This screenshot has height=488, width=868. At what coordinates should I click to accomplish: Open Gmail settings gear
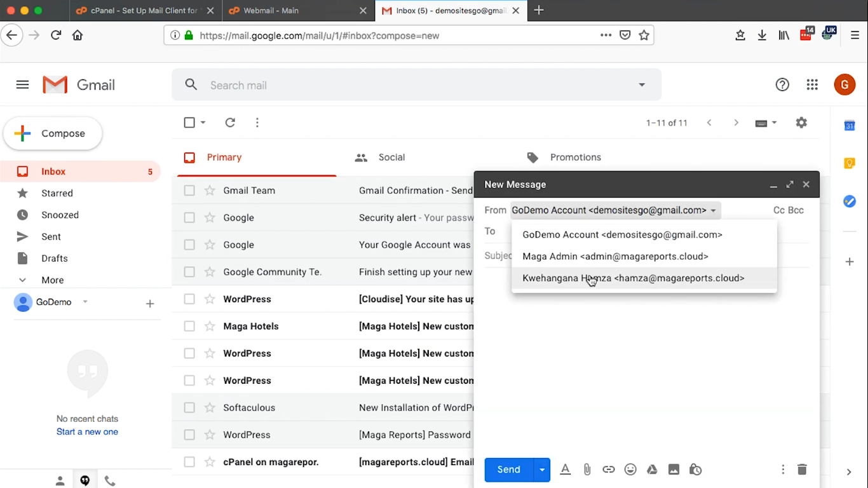[x=801, y=123]
